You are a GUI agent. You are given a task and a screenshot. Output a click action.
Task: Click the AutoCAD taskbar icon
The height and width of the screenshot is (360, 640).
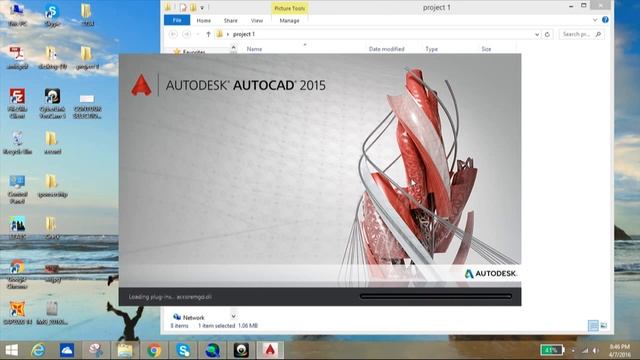click(270, 350)
